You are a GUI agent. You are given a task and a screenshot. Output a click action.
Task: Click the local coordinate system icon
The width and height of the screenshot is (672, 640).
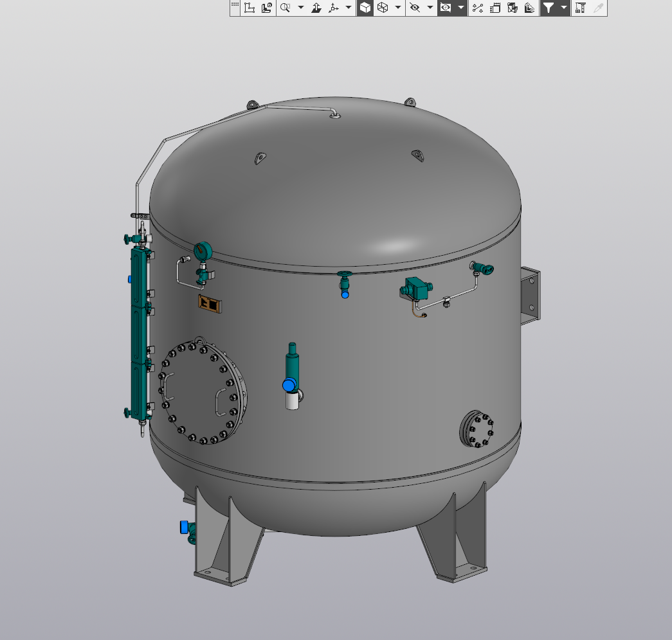(250, 8)
